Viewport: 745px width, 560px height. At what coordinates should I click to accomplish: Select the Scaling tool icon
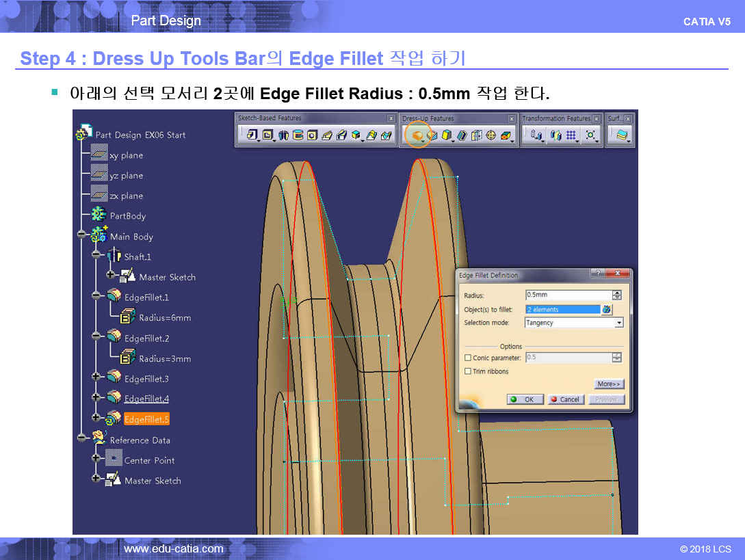(590, 135)
